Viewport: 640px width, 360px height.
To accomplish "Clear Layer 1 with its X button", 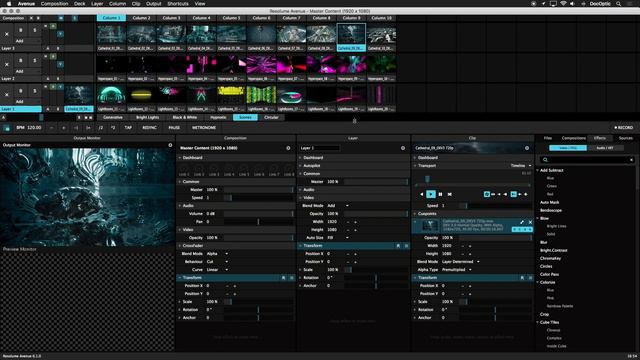I will [7, 95].
